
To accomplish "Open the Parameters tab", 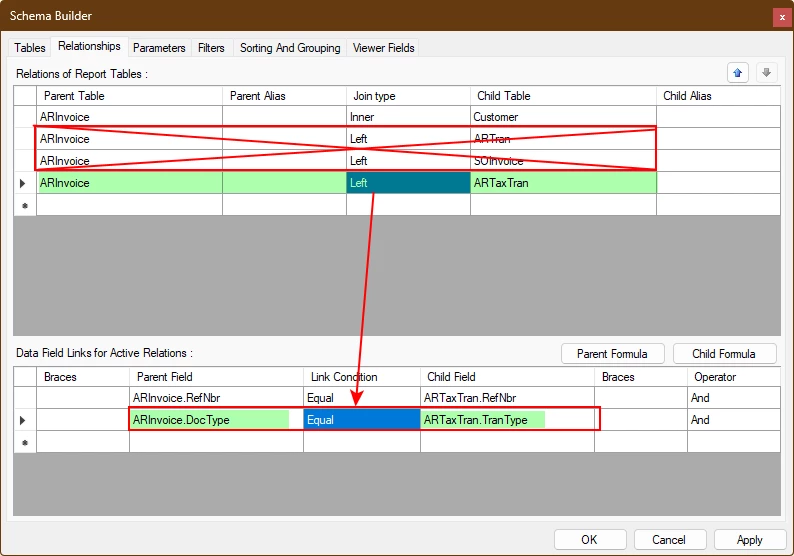I will [x=159, y=48].
